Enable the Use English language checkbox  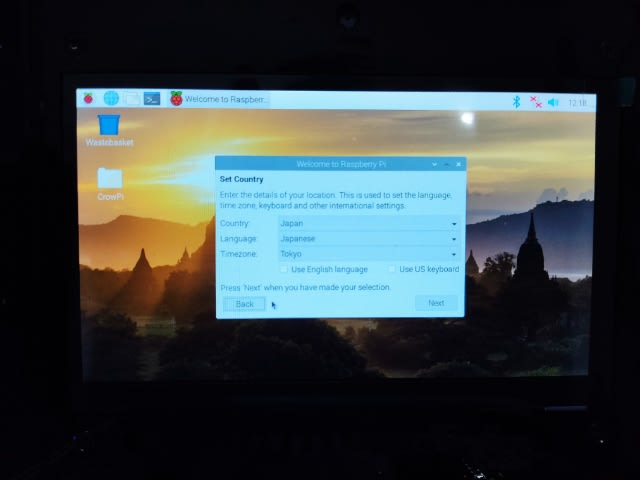[x=284, y=269]
